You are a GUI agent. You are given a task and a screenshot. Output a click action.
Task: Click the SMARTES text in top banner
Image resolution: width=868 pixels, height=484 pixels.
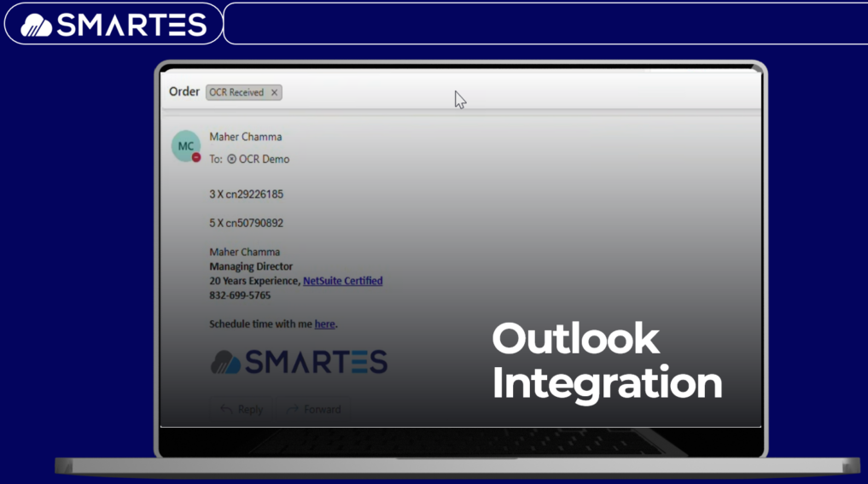pyautogui.click(x=131, y=25)
